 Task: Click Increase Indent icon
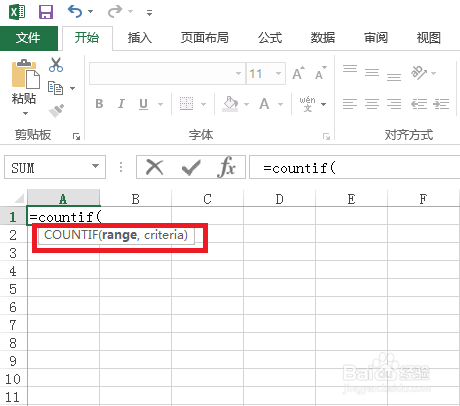(441, 104)
